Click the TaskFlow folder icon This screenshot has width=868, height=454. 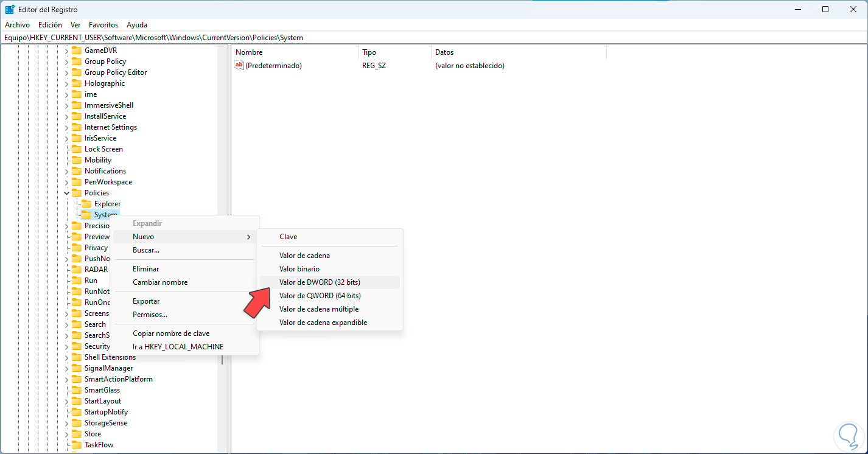click(x=77, y=445)
